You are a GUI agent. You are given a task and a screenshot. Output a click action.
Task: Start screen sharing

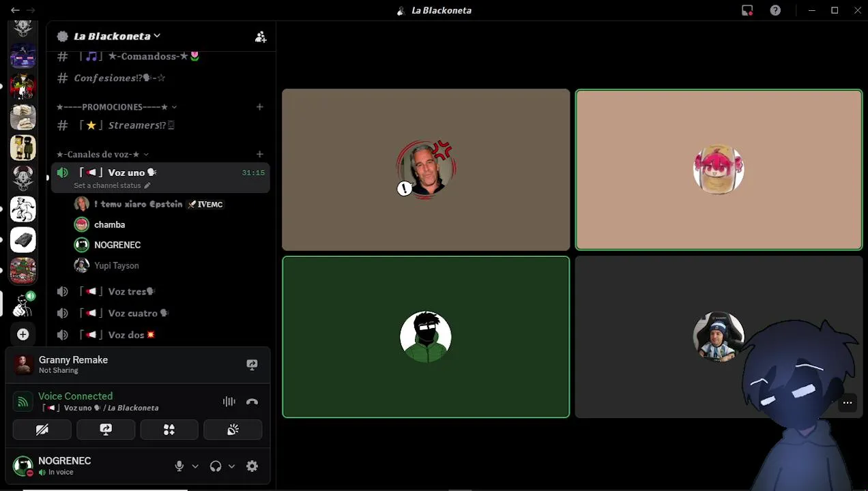[106, 430]
